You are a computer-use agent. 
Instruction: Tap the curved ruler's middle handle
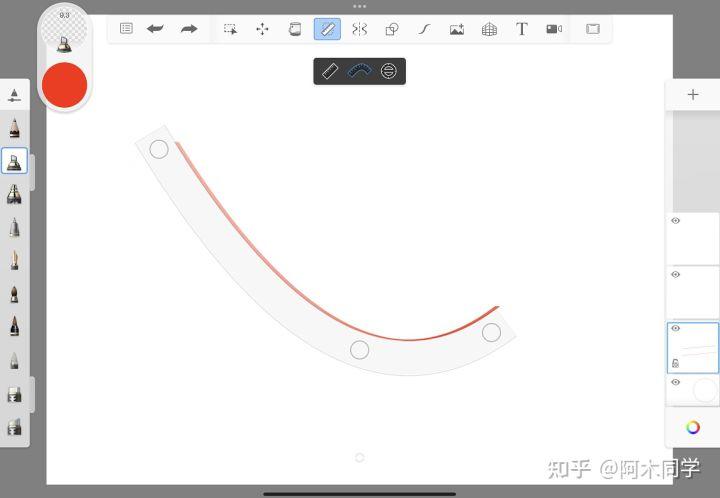(x=360, y=350)
